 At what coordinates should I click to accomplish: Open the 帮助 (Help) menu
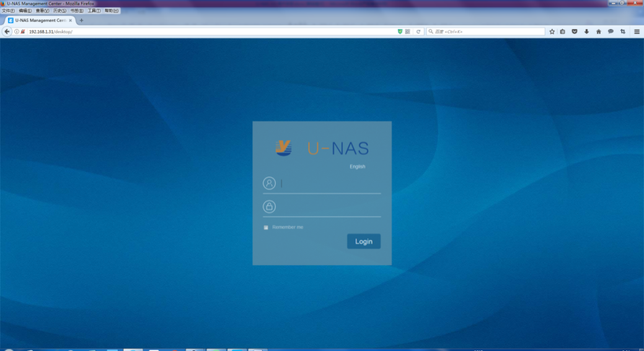(112, 11)
